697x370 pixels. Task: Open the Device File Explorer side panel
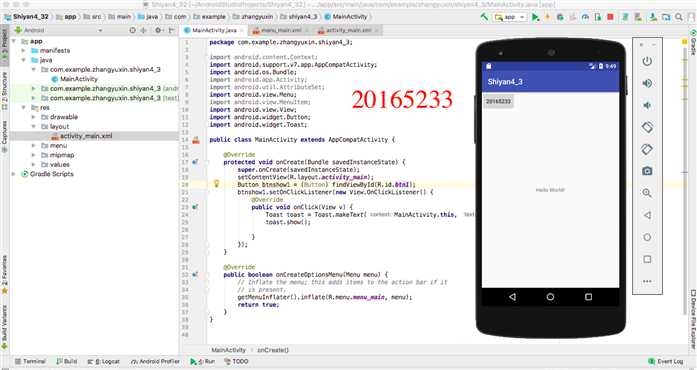693,319
